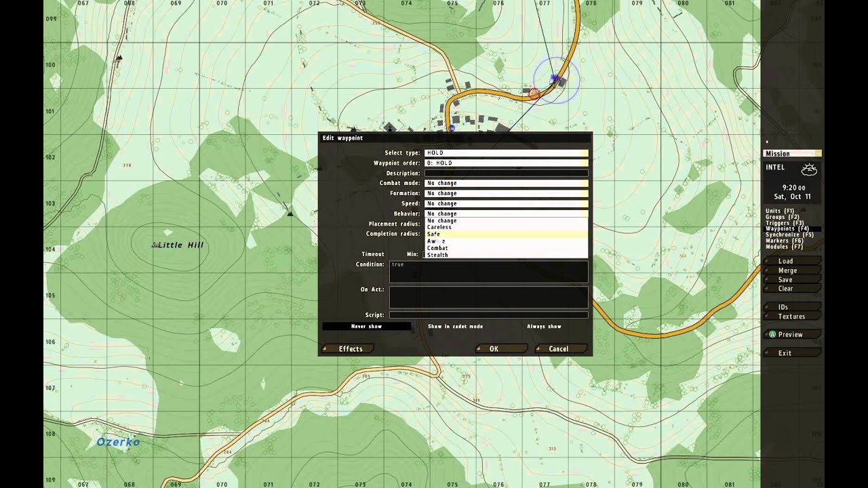Choose Careless in the Behavior list

507,227
